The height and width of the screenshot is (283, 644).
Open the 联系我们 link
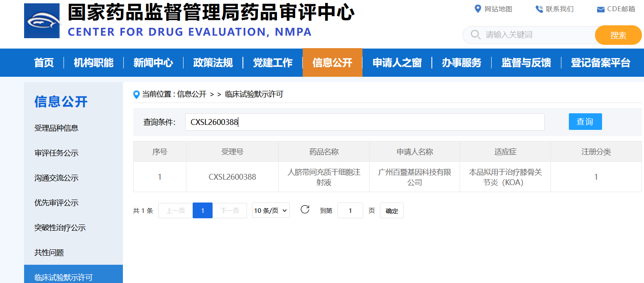[x=560, y=9]
